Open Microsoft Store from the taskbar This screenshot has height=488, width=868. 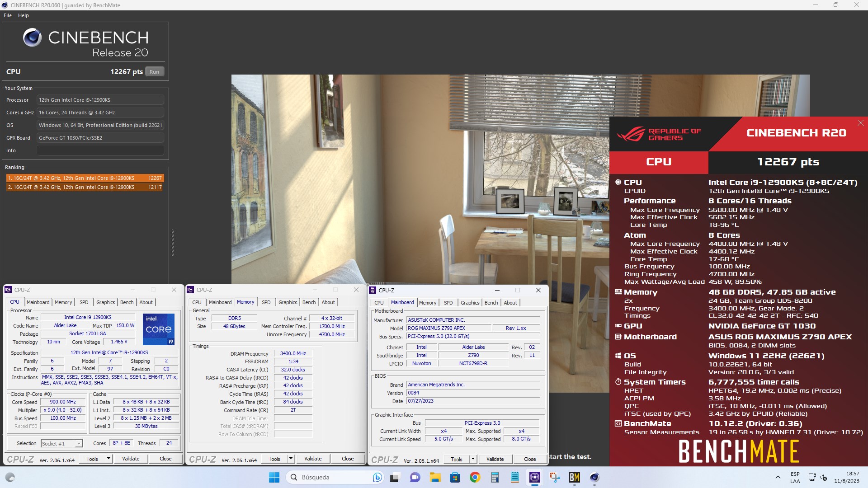[x=455, y=477]
